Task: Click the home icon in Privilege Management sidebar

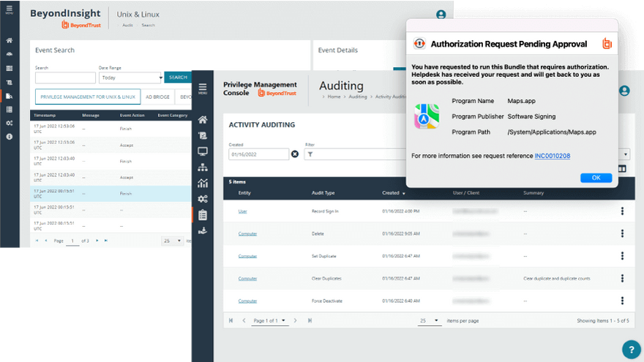Action: [203, 120]
